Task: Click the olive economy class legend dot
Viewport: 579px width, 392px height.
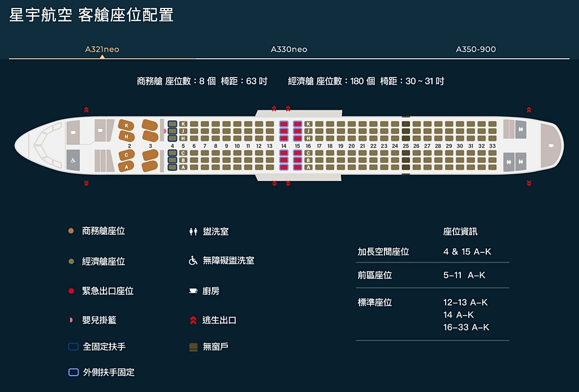Action: click(x=71, y=261)
